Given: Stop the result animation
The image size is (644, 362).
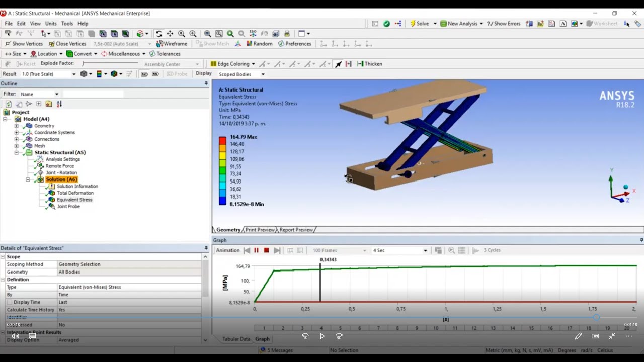Looking at the screenshot, I should pos(266,250).
